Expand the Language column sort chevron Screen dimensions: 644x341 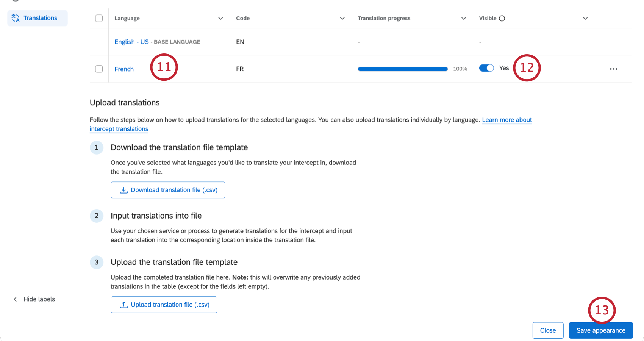click(x=220, y=18)
